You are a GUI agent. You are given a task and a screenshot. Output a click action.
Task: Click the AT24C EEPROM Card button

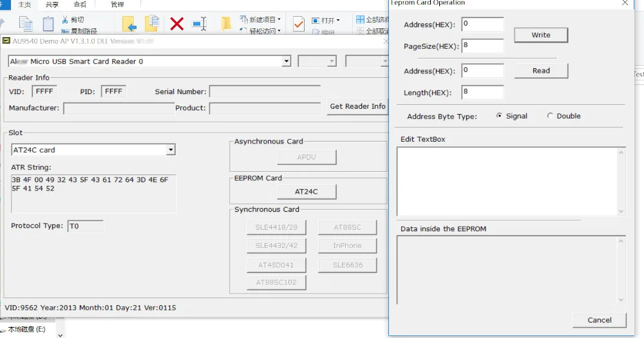(307, 192)
